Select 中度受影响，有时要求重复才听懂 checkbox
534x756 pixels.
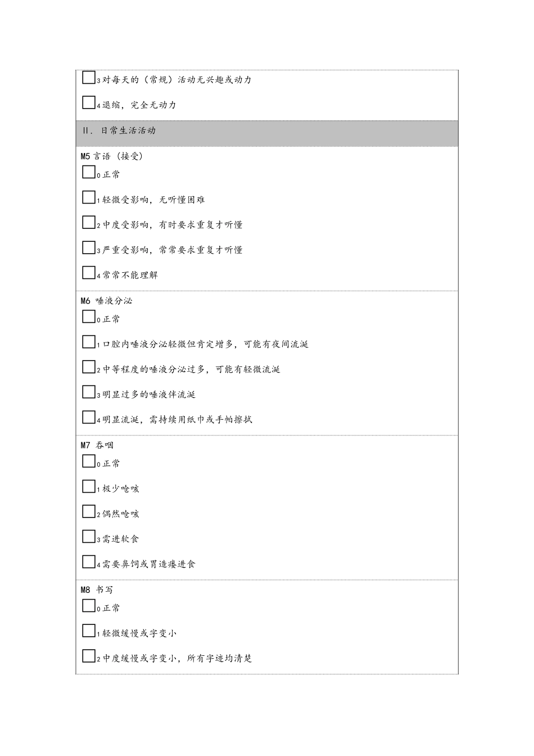click(x=88, y=223)
